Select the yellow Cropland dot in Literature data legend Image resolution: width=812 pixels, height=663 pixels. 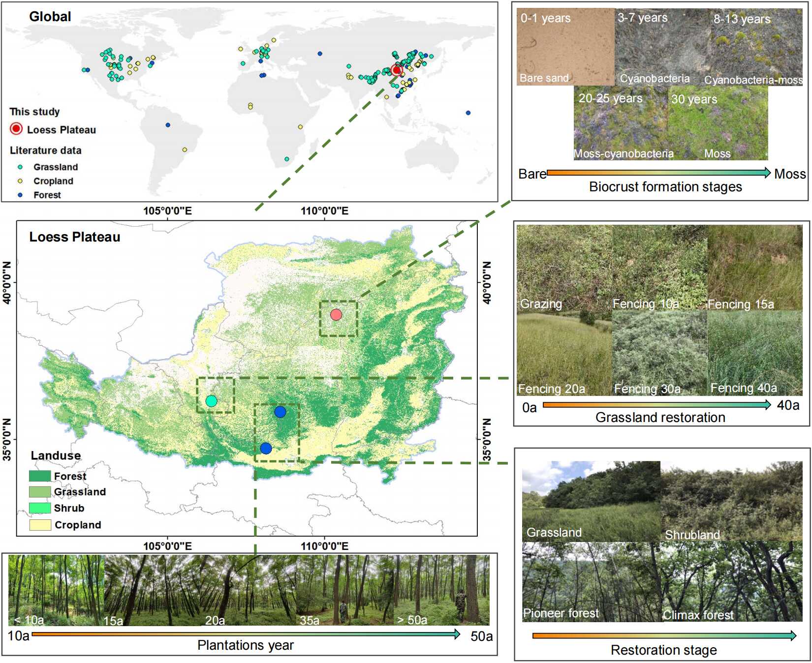pyautogui.click(x=20, y=181)
